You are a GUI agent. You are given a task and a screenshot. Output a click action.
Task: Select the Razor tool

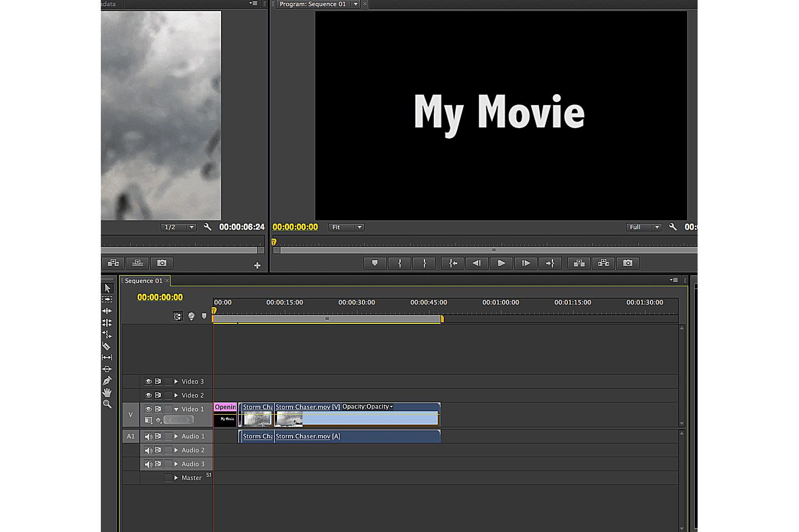[x=107, y=346]
